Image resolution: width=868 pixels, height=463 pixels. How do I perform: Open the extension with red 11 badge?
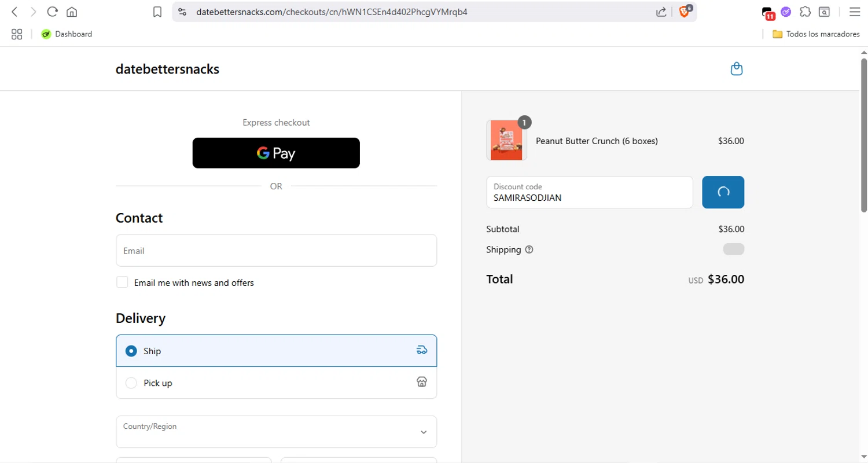pyautogui.click(x=768, y=13)
